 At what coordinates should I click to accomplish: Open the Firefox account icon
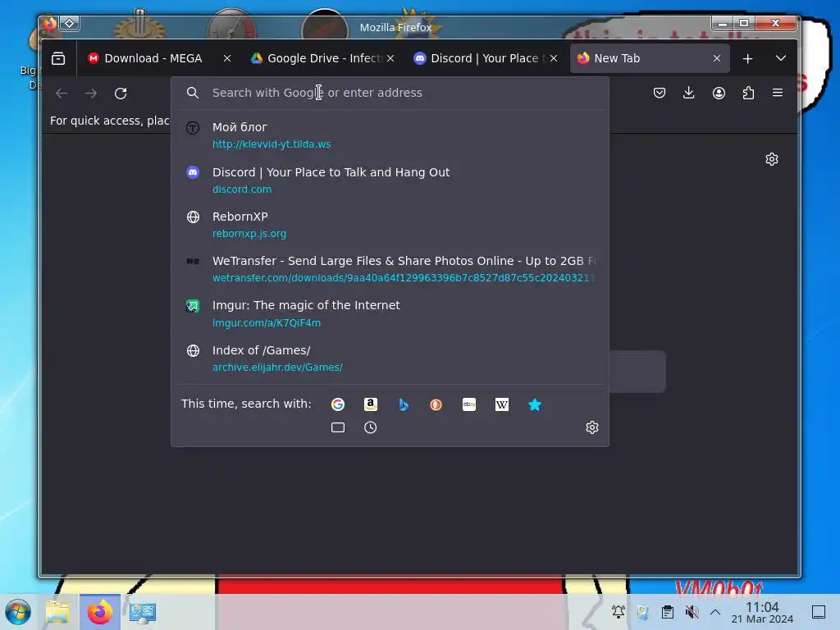(719, 93)
